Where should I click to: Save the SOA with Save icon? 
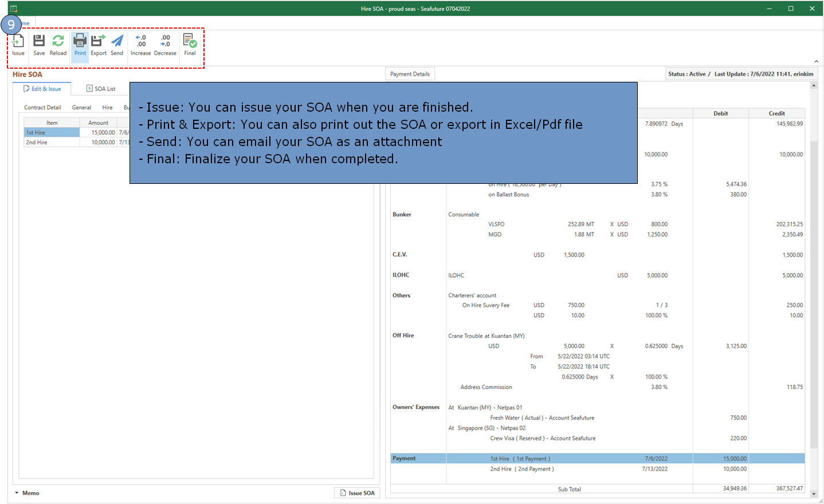pos(39,45)
